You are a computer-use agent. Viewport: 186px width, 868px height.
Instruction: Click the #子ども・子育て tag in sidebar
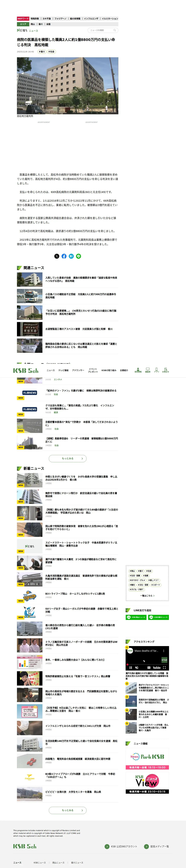point(137,590)
